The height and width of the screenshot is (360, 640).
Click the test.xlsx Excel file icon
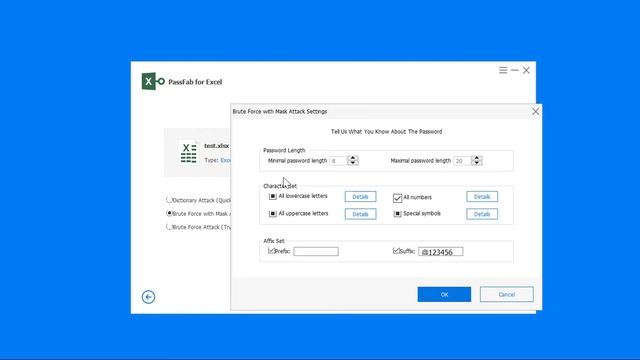click(x=188, y=152)
